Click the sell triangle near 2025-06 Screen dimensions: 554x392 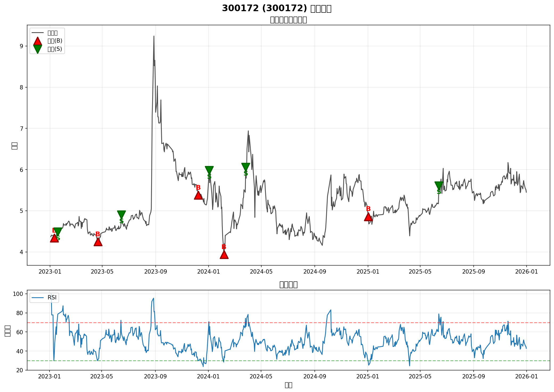(x=439, y=185)
